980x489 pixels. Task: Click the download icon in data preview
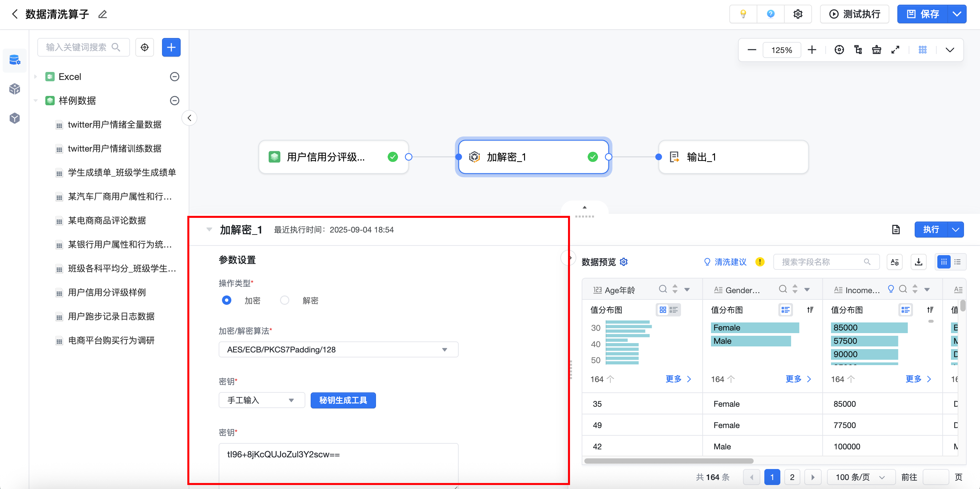coord(918,262)
